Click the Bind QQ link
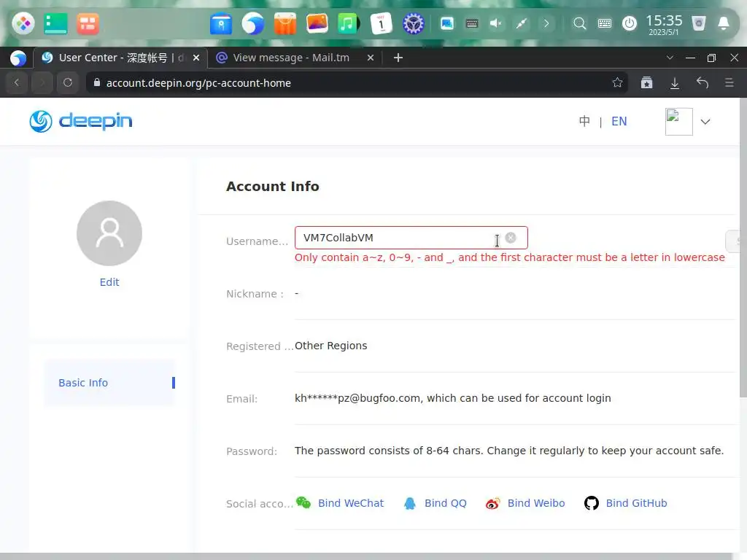 pyautogui.click(x=435, y=503)
